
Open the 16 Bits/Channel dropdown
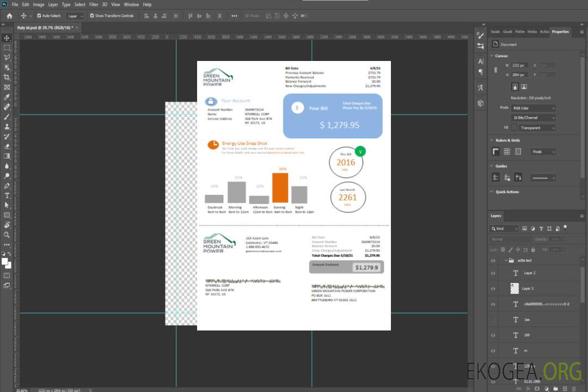pos(533,118)
